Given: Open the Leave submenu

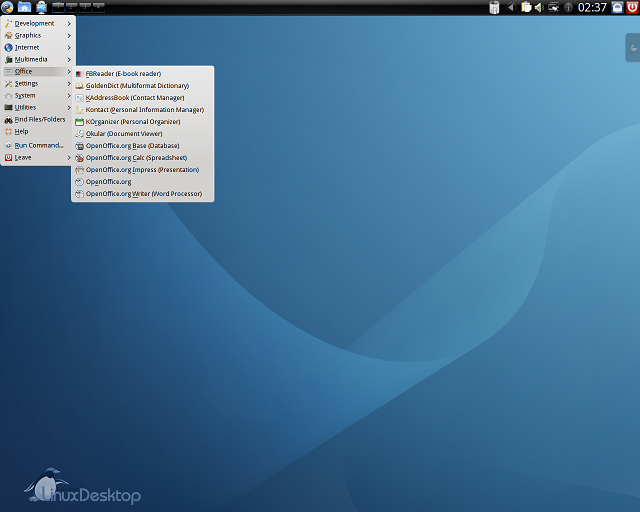Looking at the screenshot, I should [x=36, y=157].
